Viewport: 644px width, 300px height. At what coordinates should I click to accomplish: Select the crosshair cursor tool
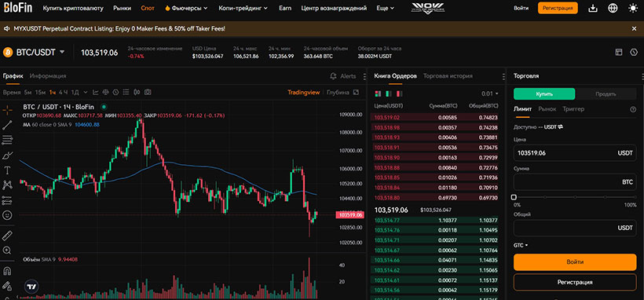pyautogui.click(x=7, y=111)
